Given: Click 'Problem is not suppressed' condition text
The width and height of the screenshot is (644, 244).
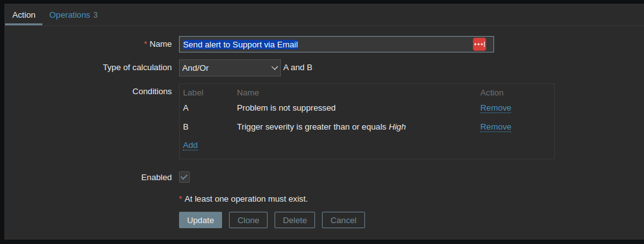Looking at the screenshot, I should tap(287, 108).
